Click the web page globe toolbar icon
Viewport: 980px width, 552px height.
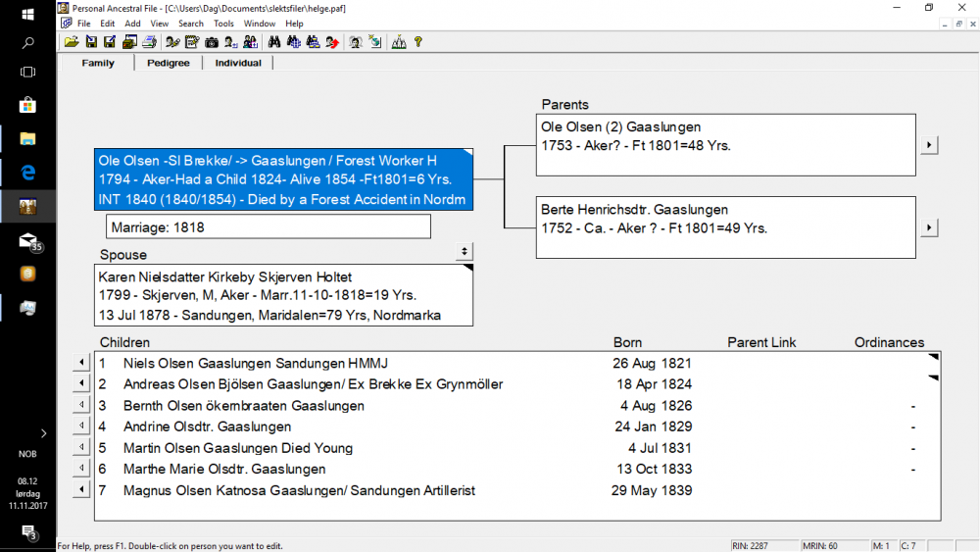tap(375, 42)
